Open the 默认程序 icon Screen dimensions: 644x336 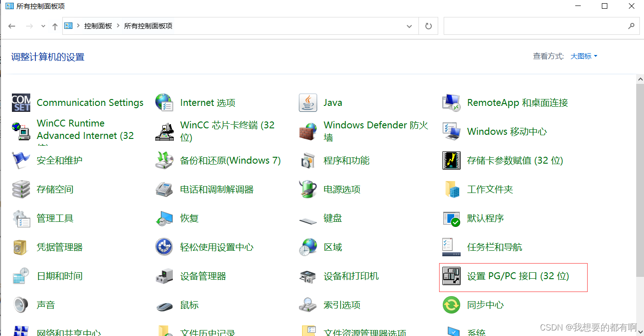click(451, 218)
